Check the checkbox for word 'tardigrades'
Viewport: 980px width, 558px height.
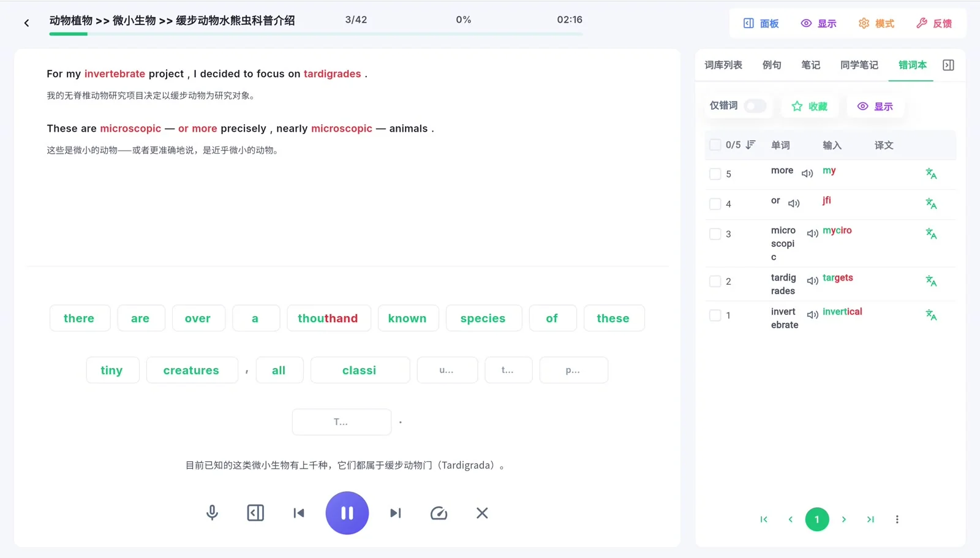[x=715, y=282]
